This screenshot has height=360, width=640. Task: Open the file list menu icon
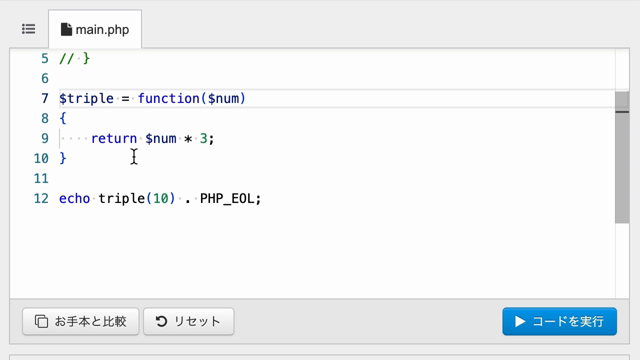pyautogui.click(x=29, y=29)
